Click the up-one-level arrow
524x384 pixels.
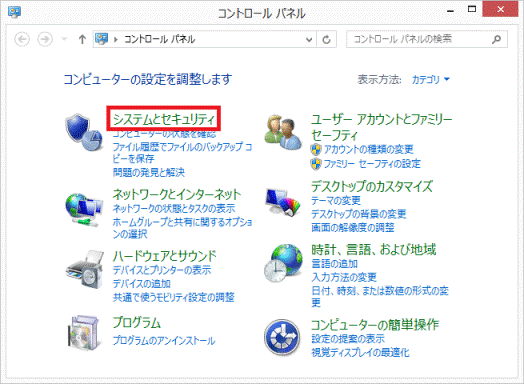coord(82,39)
